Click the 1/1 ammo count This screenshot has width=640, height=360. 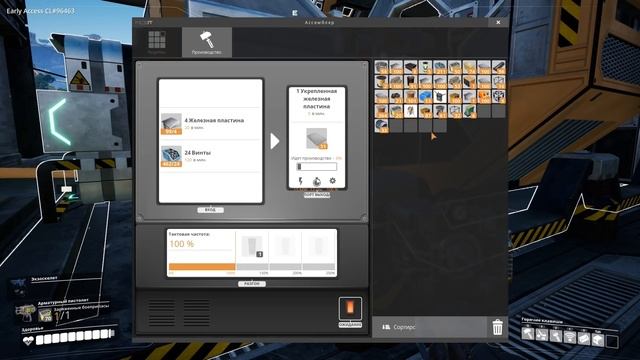tap(62, 316)
